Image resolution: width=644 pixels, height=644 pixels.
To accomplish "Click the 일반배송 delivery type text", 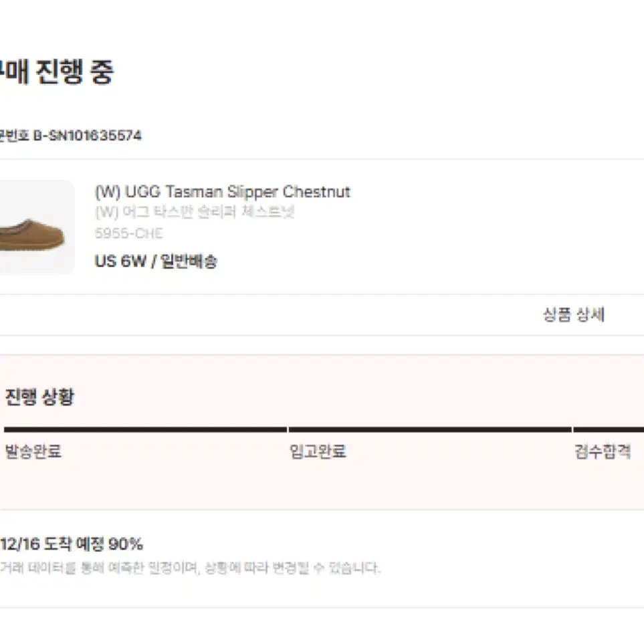I will [x=189, y=261].
